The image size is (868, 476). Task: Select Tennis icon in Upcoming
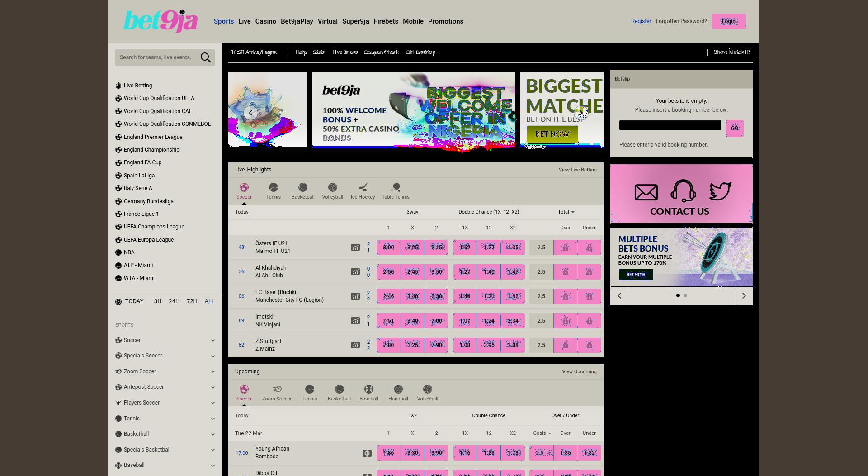click(310, 389)
